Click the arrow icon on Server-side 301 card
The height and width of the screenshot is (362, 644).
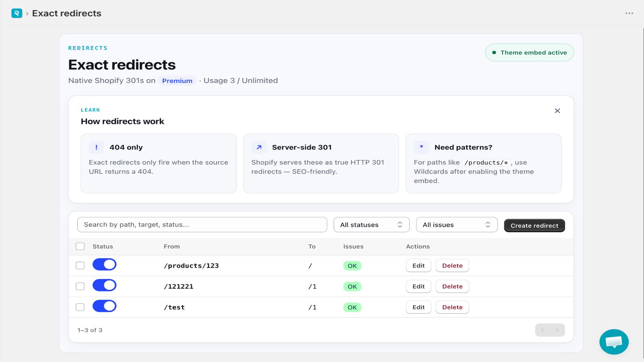259,147
